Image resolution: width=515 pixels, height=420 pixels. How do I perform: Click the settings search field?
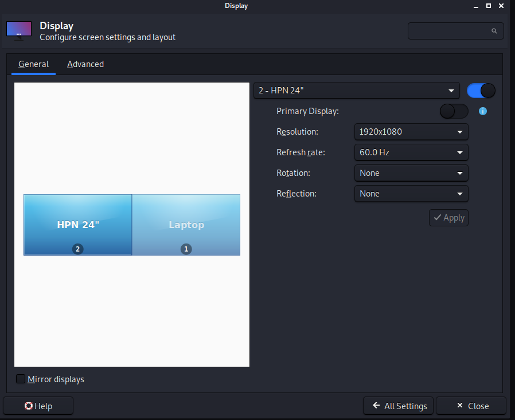click(450, 31)
